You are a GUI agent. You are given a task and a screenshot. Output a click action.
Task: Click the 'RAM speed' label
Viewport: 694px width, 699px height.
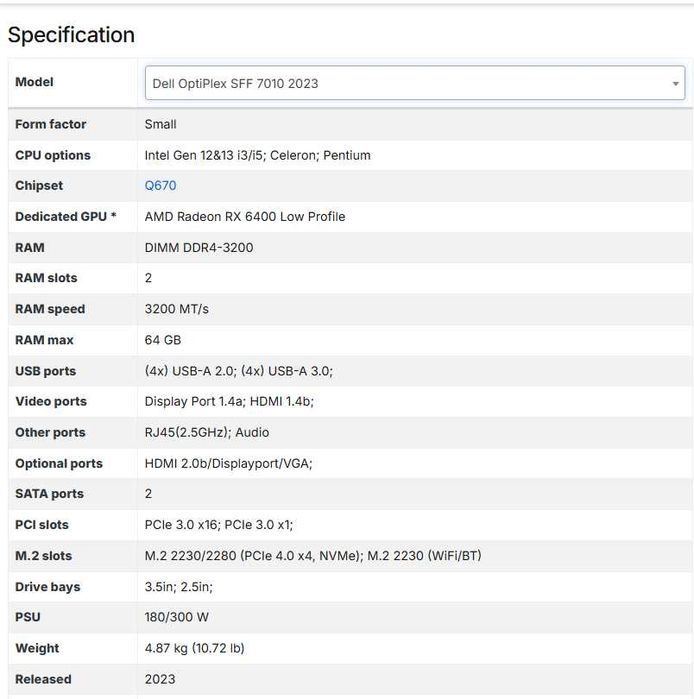click(50, 309)
